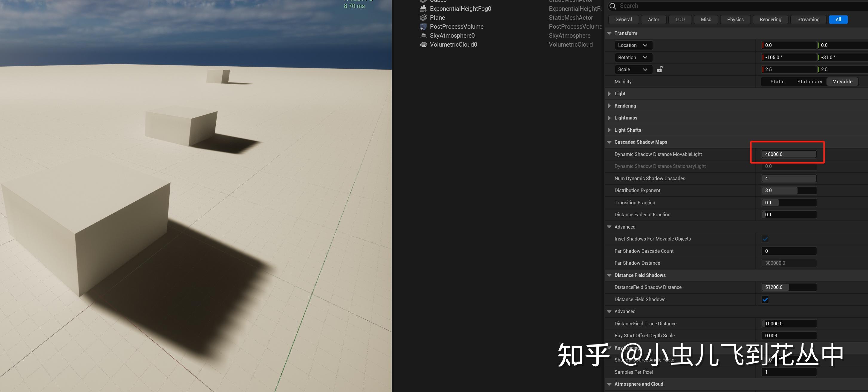This screenshot has width=868, height=392.
Task: Click the PostProcessVolume actor icon
Action: point(424,27)
